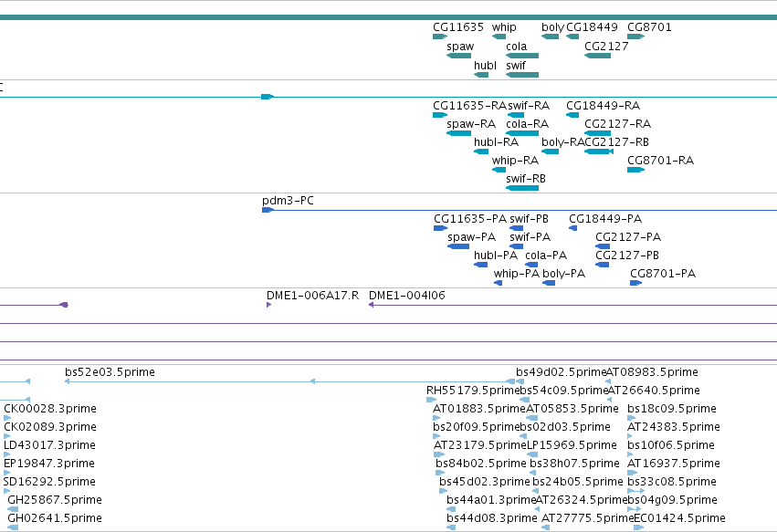
Task: Click the SD16292.5prime EST label
Action: click(x=49, y=483)
